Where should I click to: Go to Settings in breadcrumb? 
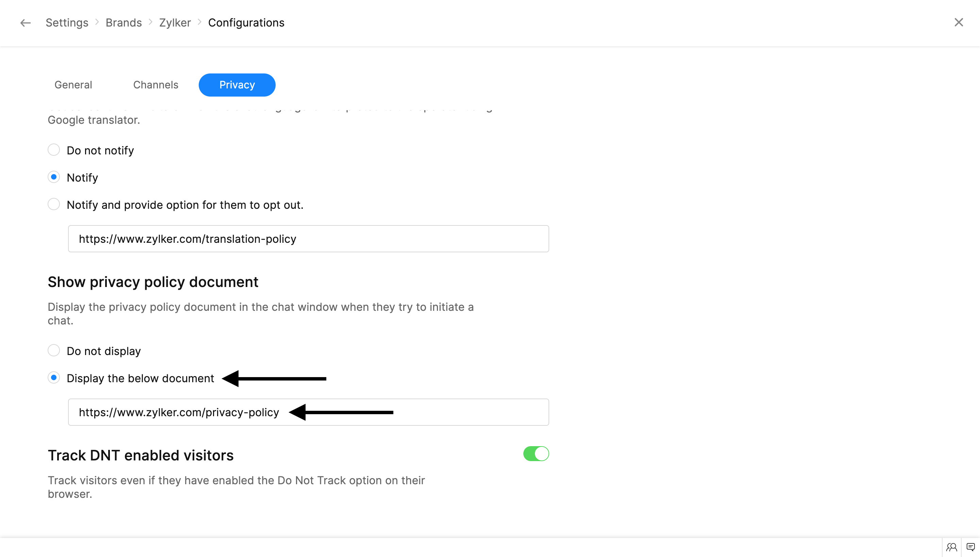[x=67, y=23]
